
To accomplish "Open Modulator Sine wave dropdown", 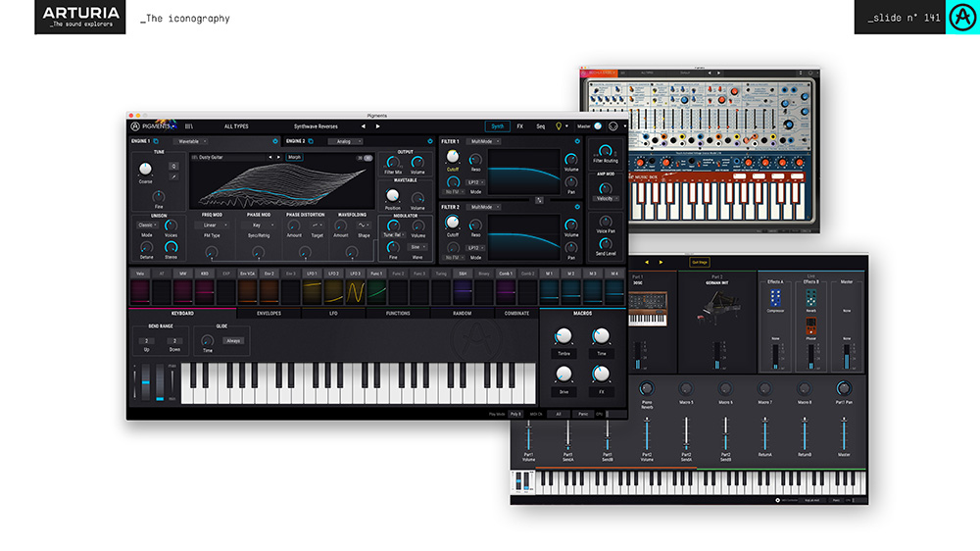I will click(417, 247).
